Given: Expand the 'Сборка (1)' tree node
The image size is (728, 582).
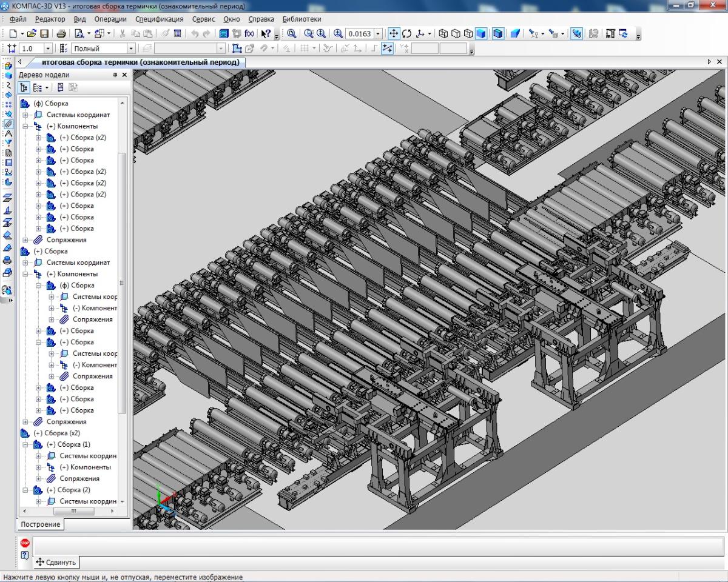Looking at the screenshot, I should coord(25,445).
